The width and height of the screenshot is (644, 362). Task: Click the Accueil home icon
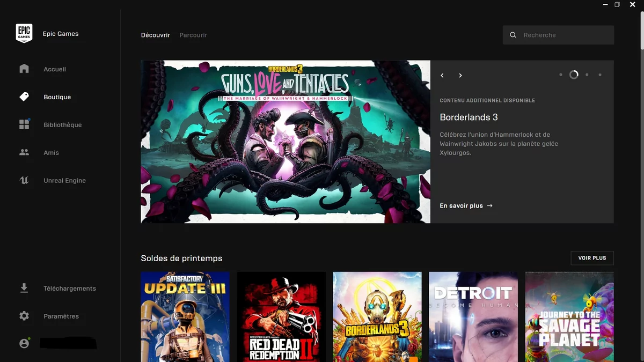click(x=24, y=69)
